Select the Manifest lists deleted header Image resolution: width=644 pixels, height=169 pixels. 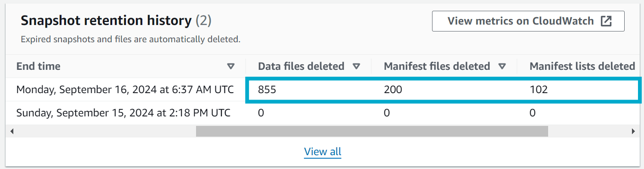(x=582, y=66)
